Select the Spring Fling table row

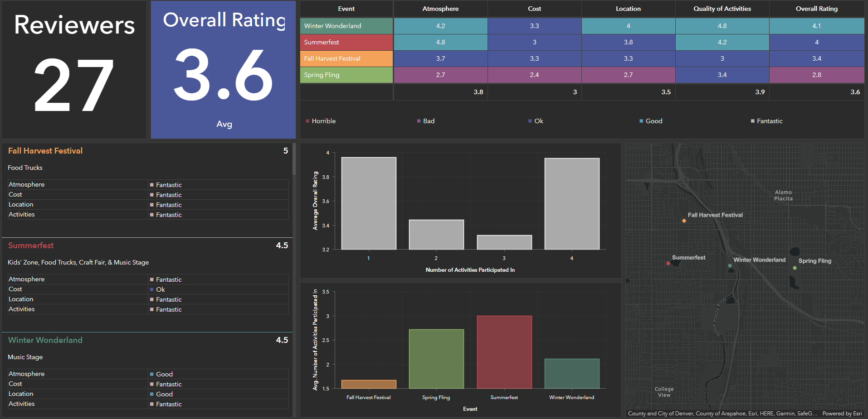(x=346, y=75)
